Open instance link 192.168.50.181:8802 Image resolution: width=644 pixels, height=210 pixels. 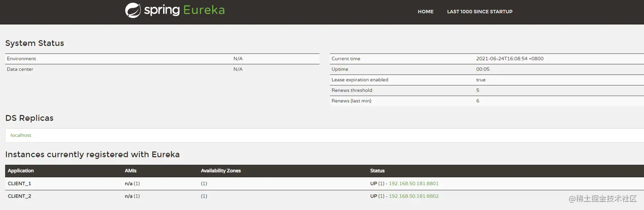[414, 196]
